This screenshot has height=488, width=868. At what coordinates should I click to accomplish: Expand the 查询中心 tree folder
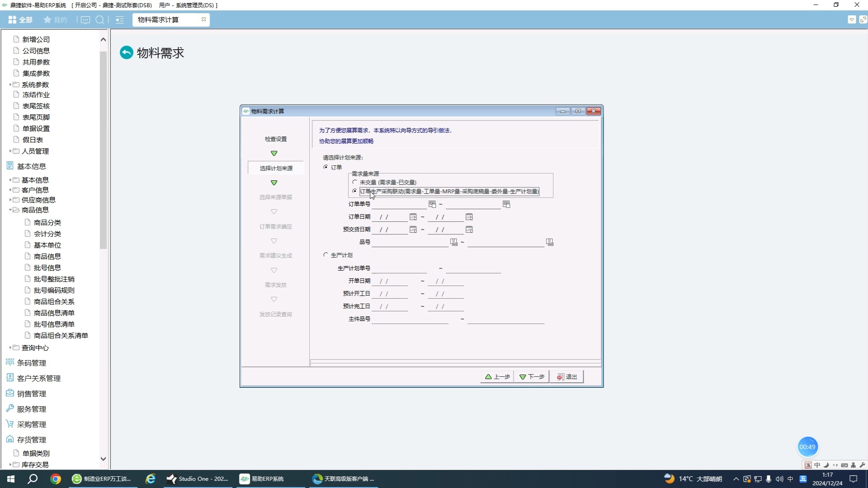pos(10,347)
